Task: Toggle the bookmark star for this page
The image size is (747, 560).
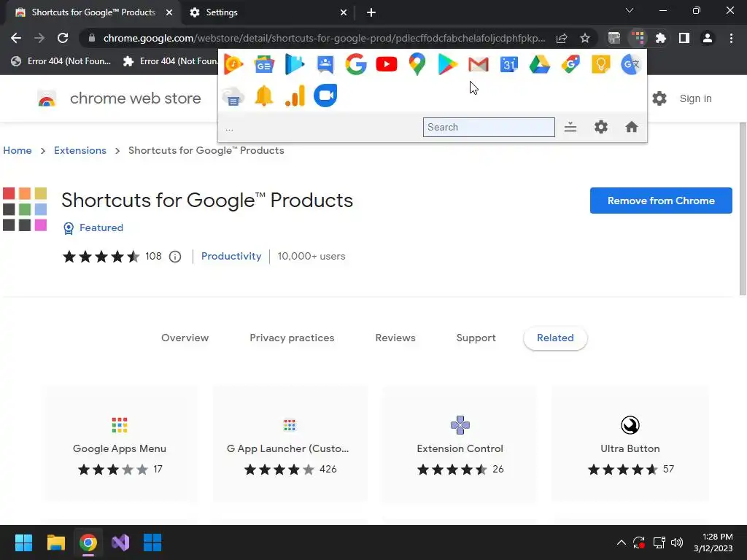Action: coord(585,39)
